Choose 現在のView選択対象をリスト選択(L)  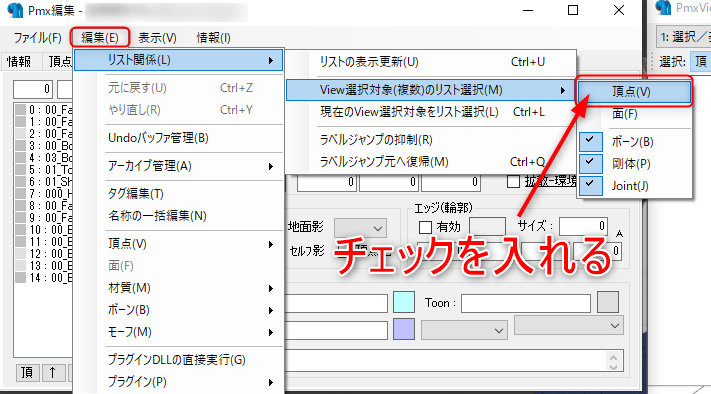tap(431, 112)
